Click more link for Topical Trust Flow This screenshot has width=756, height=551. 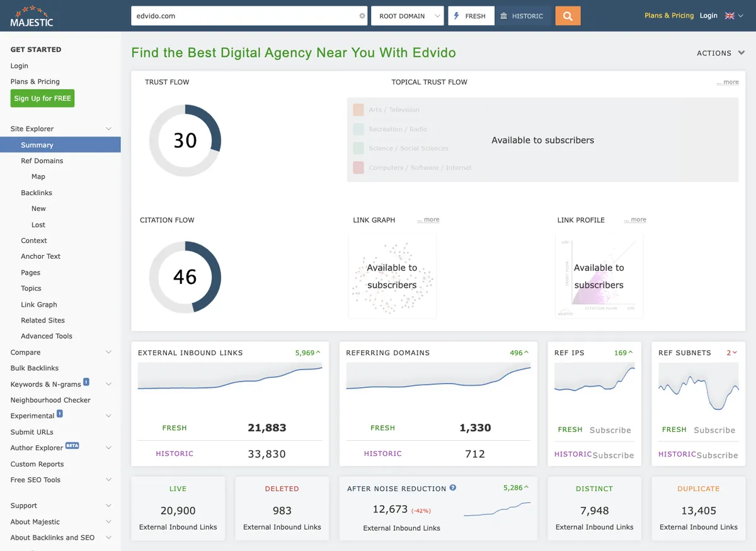click(728, 82)
